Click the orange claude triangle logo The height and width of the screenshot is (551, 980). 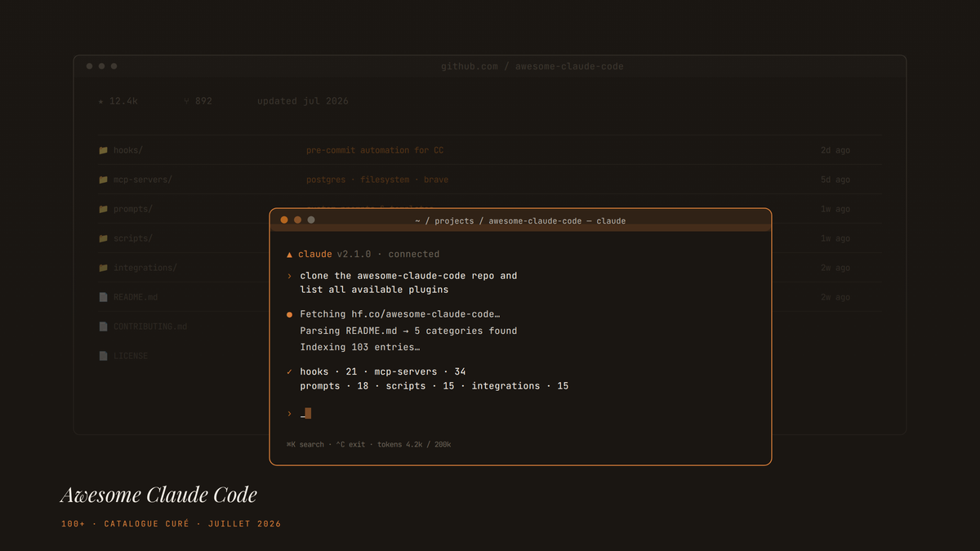coord(290,255)
